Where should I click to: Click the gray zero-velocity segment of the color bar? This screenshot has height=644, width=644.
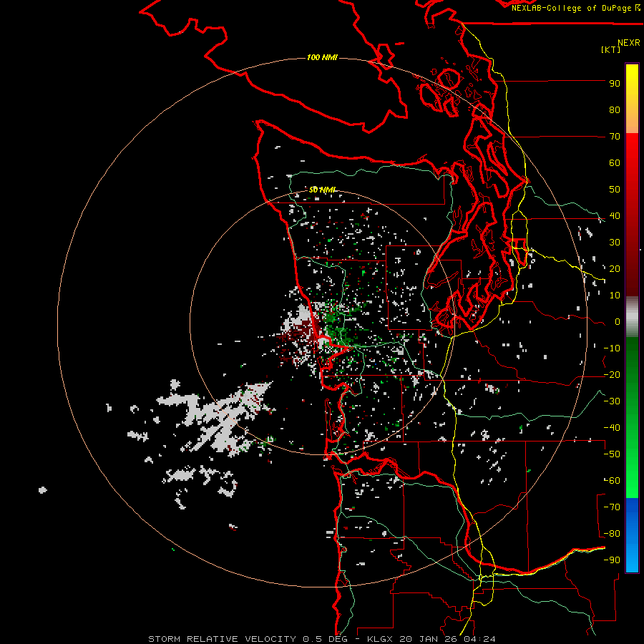632,317
